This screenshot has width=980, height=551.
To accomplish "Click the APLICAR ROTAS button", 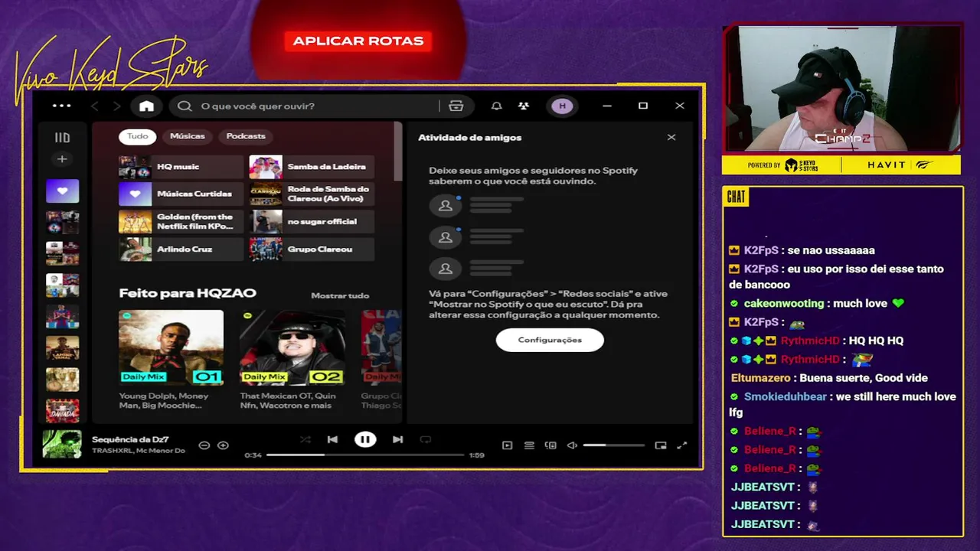I will [358, 41].
